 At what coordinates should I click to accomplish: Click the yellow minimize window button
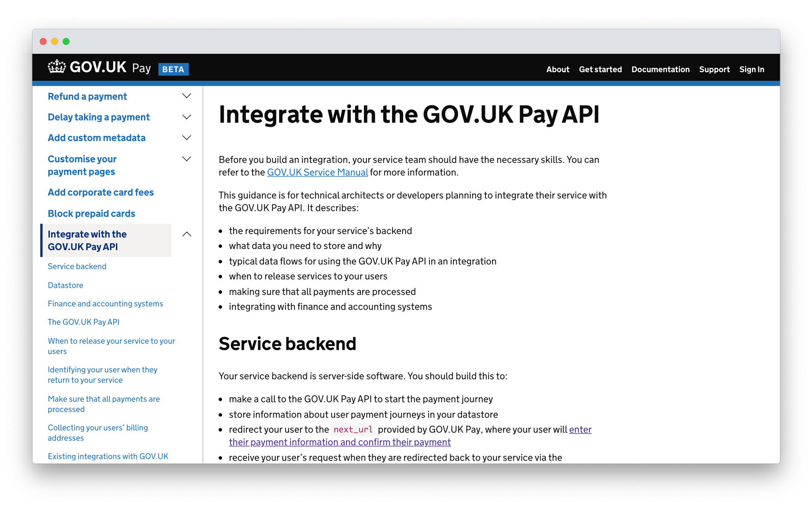point(55,42)
